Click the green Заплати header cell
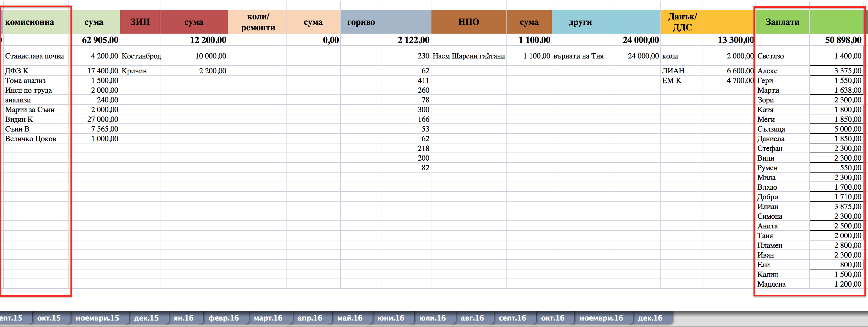This screenshot has height=327, width=868. 782,22
